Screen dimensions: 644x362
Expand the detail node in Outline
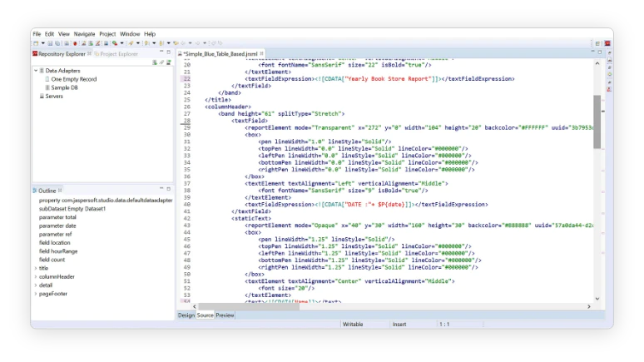pos(36,285)
